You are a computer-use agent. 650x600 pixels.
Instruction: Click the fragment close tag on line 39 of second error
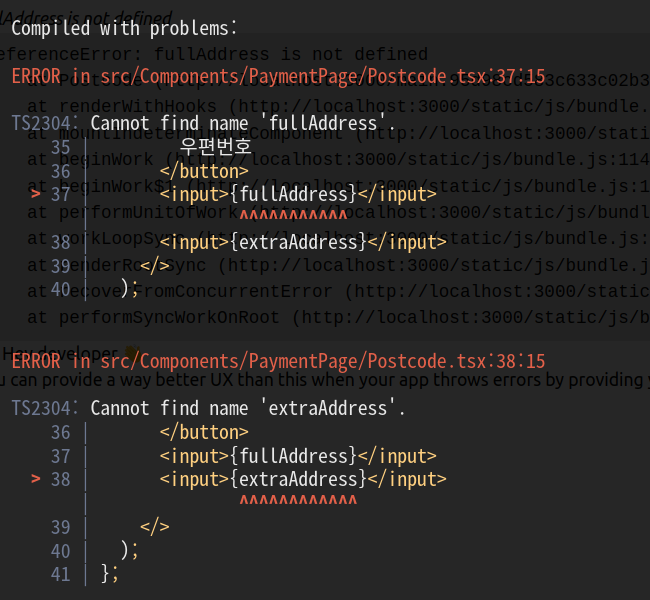click(x=155, y=527)
